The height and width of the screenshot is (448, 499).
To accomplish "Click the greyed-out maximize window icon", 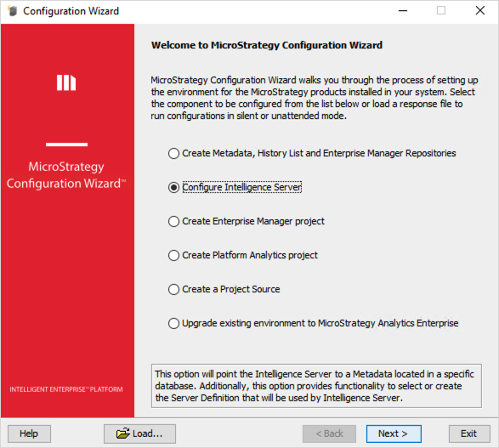I will pos(441,11).
